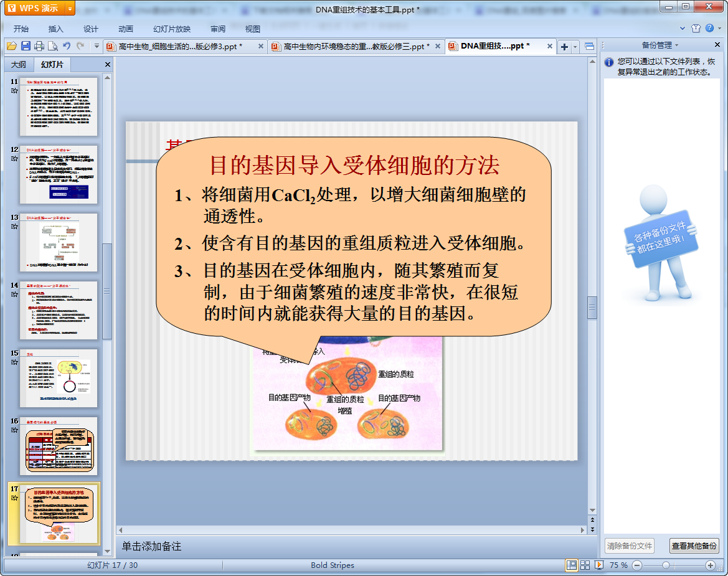
Task: Go to next slide via double-down arrow
Action: click(x=592, y=529)
